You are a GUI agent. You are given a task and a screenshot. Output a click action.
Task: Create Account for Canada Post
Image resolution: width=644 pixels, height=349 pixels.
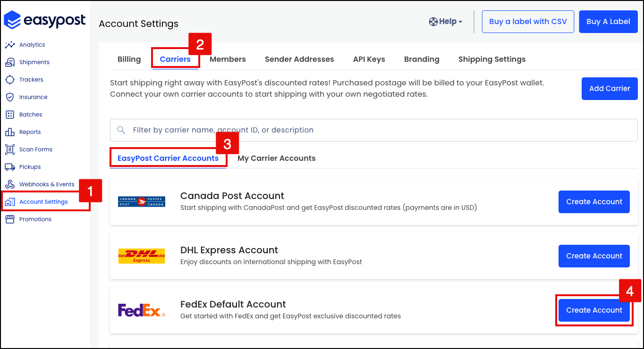(594, 202)
